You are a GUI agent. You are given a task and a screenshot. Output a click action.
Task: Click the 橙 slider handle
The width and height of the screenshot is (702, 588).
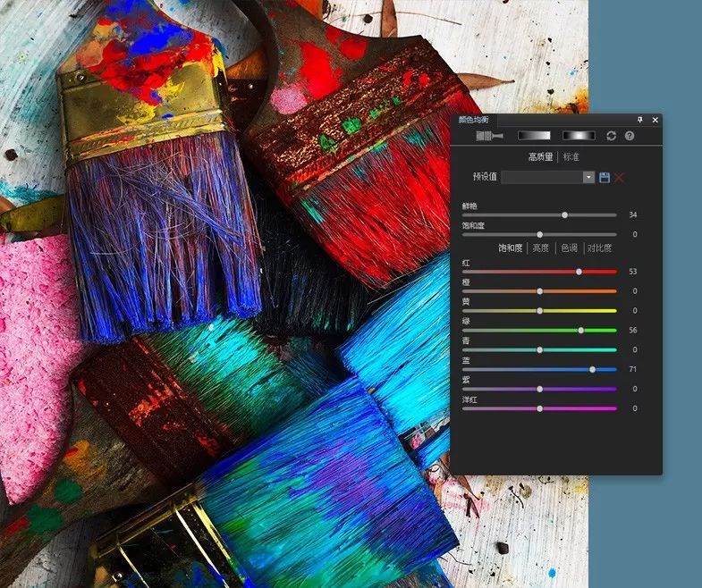540,291
